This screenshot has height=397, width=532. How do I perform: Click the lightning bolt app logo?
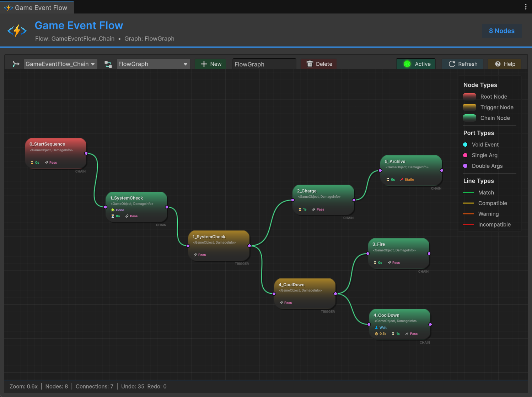click(17, 31)
